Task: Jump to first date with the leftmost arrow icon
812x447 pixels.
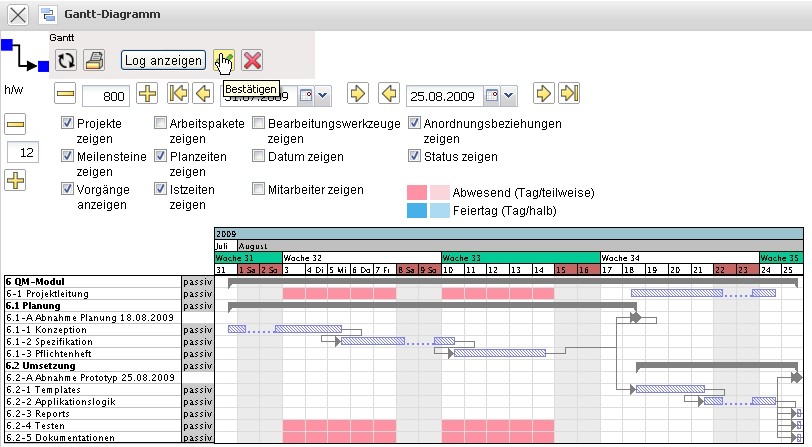Action: coord(178,94)
